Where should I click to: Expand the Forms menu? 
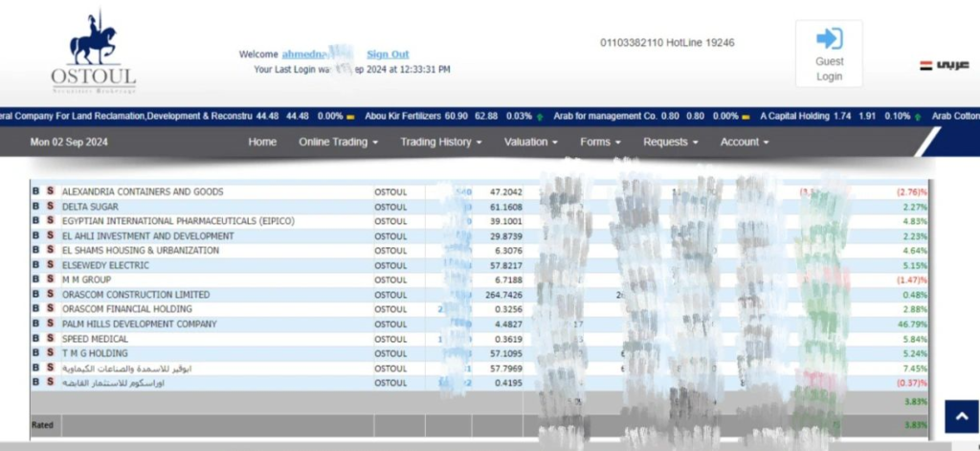(600, 142)
